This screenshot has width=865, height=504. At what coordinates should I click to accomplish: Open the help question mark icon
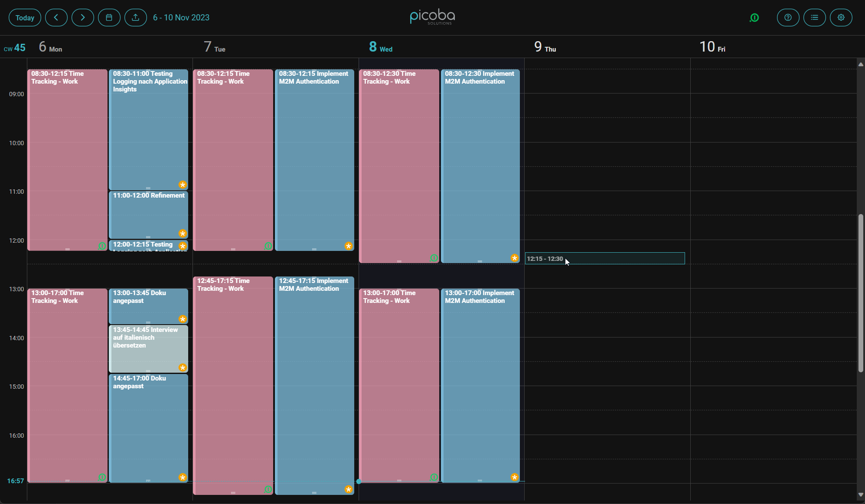click(x=788, y=17)
